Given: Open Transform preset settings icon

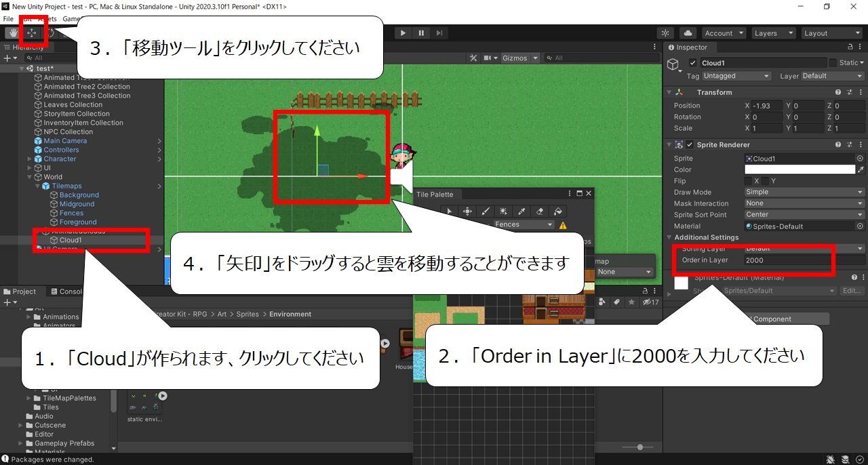Looking at the screenshot, I should 850,92.
